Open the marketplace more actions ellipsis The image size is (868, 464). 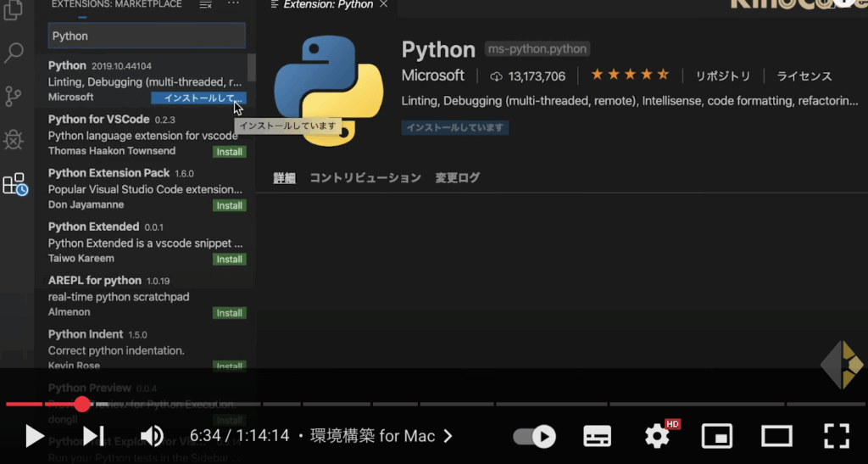click(234, 3)
